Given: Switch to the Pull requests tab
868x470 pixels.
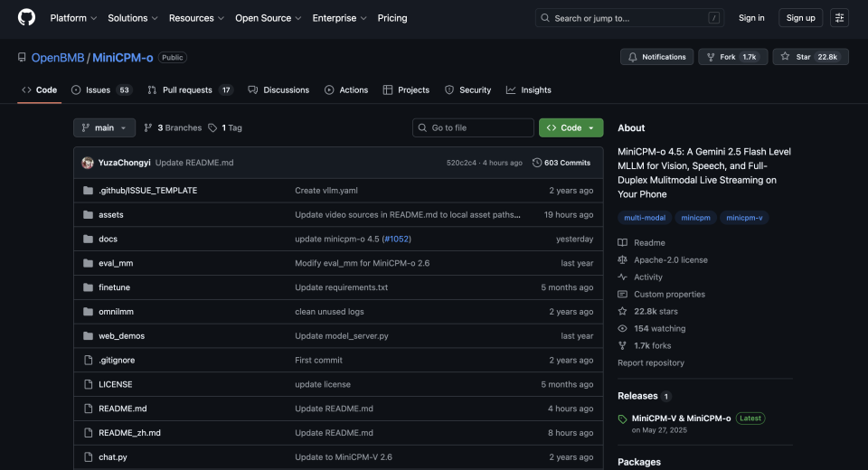Looking at the screenshot, I should click(190, 89).
